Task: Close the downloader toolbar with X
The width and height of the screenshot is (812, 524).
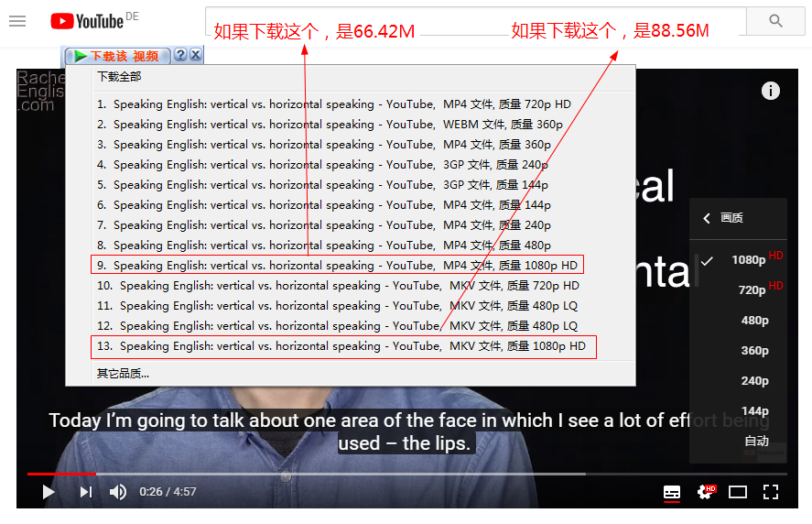Action: coord(195,55)
